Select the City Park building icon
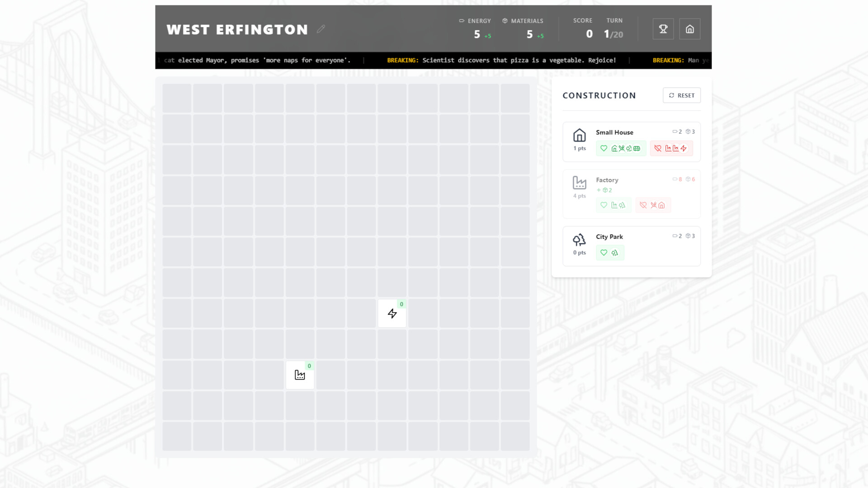This screenshot has height=488, width=868. (579, 240)
